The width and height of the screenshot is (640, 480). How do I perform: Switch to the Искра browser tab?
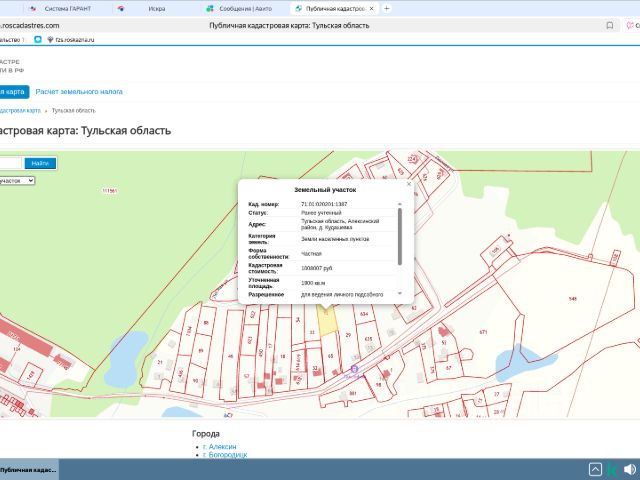(157, 8)
